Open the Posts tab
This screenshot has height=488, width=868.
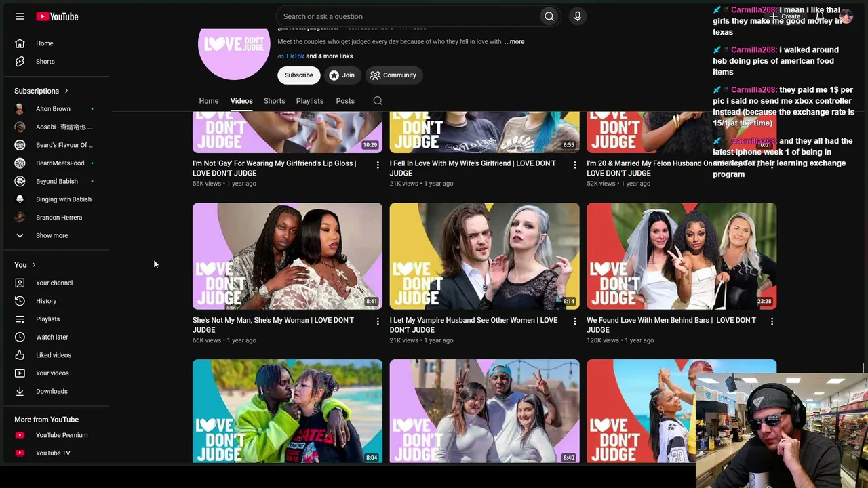click(345, 101)
